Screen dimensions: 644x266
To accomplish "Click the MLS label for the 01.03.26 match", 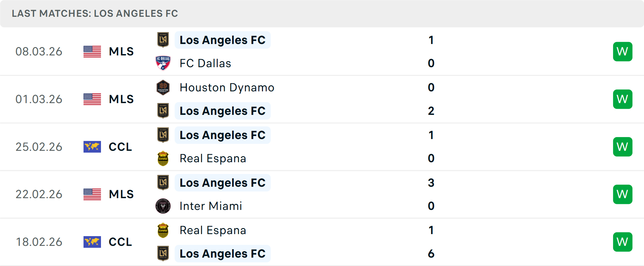I will (121, 99).
